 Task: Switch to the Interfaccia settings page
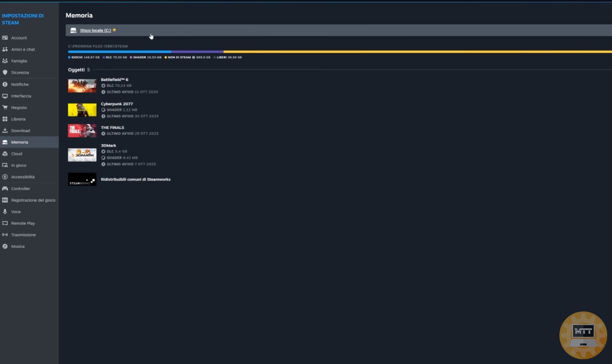(21, 96)
